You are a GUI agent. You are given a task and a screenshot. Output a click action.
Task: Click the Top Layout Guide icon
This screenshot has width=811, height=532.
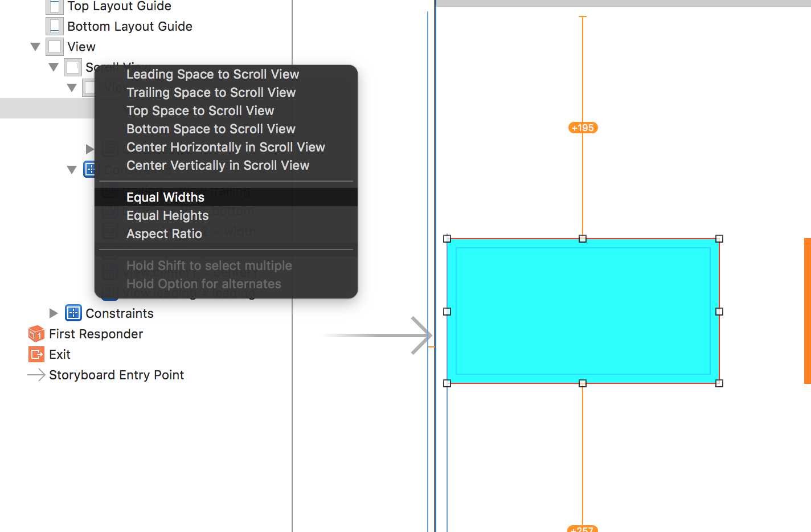[55, 6]
